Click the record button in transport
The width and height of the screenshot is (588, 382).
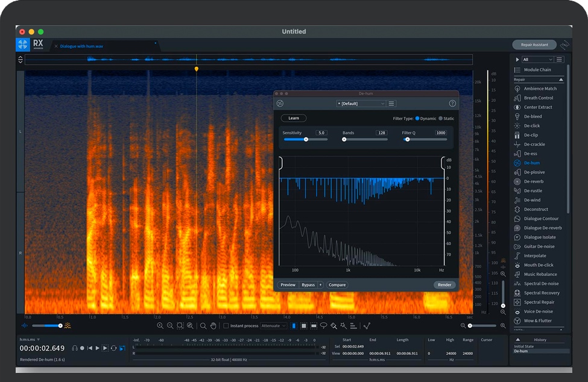[x=83, y=348]
